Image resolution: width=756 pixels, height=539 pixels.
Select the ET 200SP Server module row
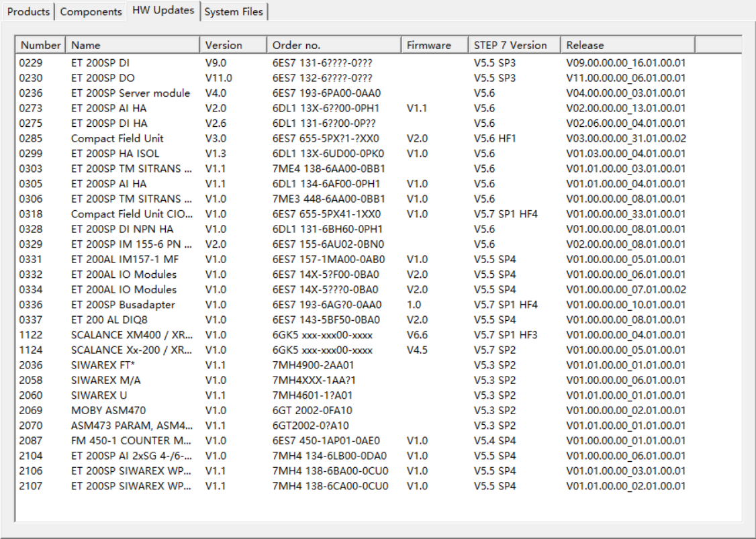[130, 93]
